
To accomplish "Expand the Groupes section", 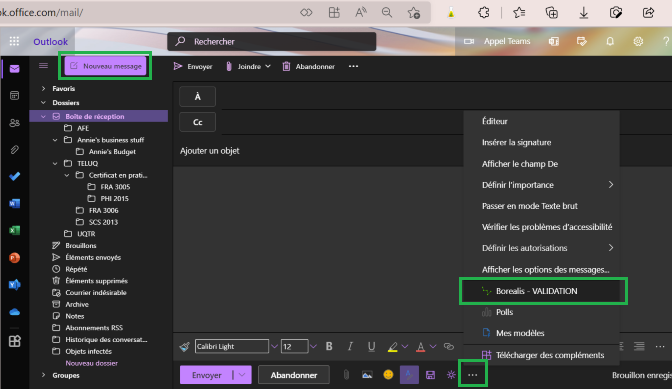I will click(x=43, y=375).
